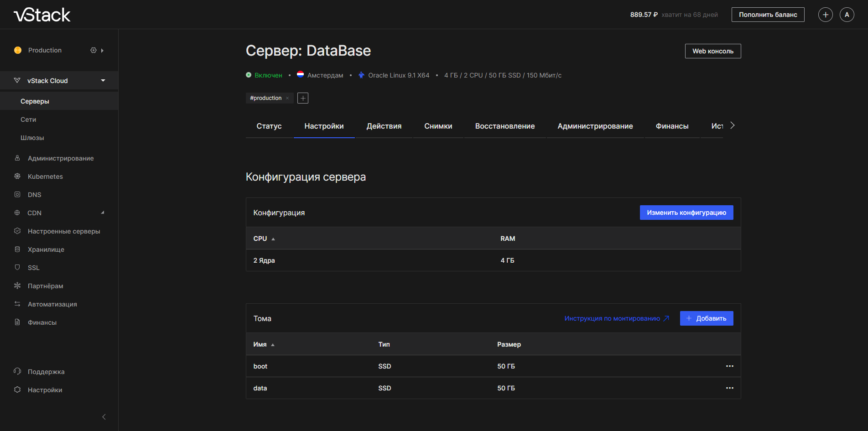This screenshot has height=431, width=868.
Task: Click the plus icon in top header
Action: [825, 15]
